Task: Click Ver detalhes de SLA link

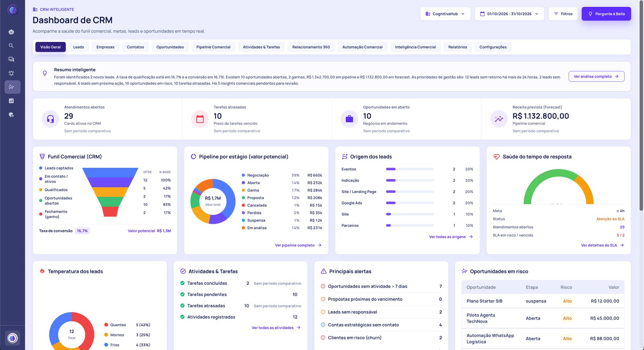Action: click(x=603, y=245)
